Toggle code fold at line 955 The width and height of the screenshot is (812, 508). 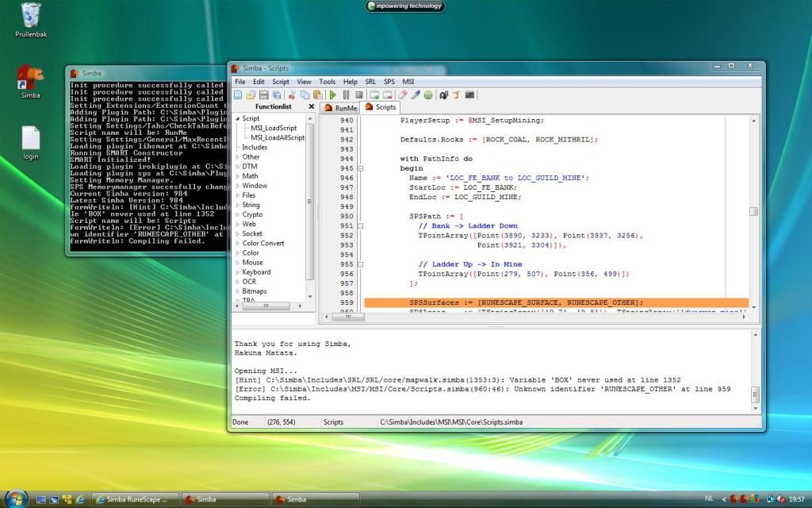coord(361,264)
